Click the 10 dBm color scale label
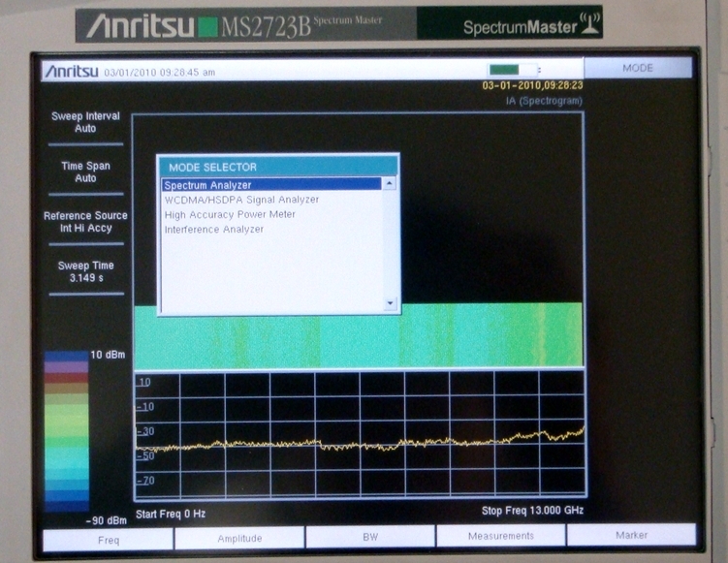 coord(108,355)
